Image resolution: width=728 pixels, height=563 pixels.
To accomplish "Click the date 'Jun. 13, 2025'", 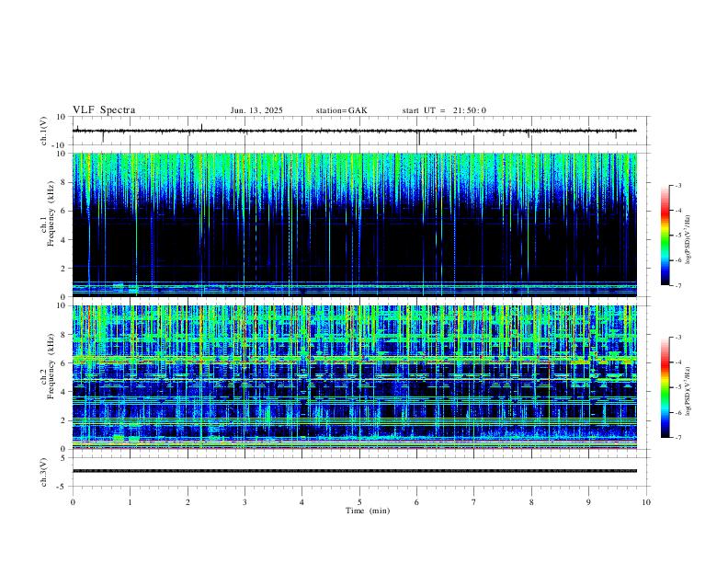I will (x=256, y=110).
